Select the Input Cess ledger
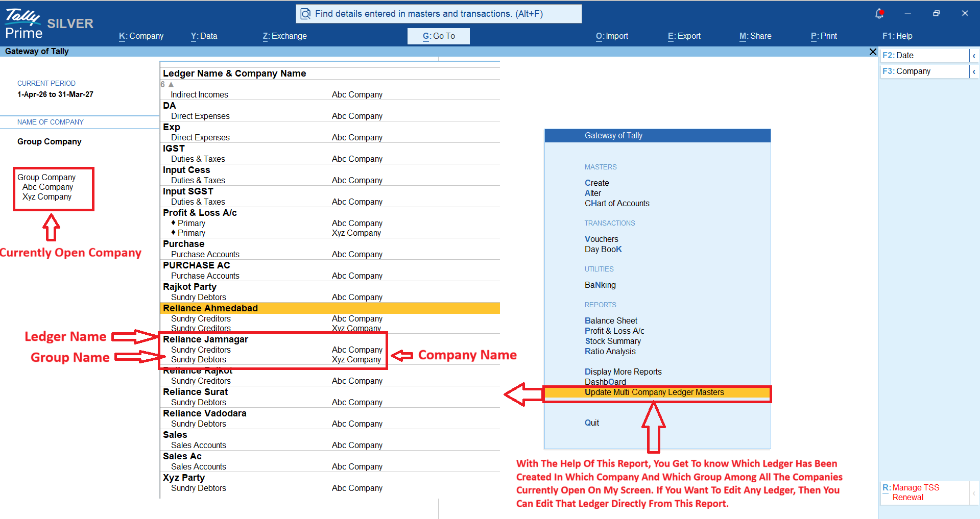Image resolution: width=980 pixels, height=519 pixels. (186, 170)
